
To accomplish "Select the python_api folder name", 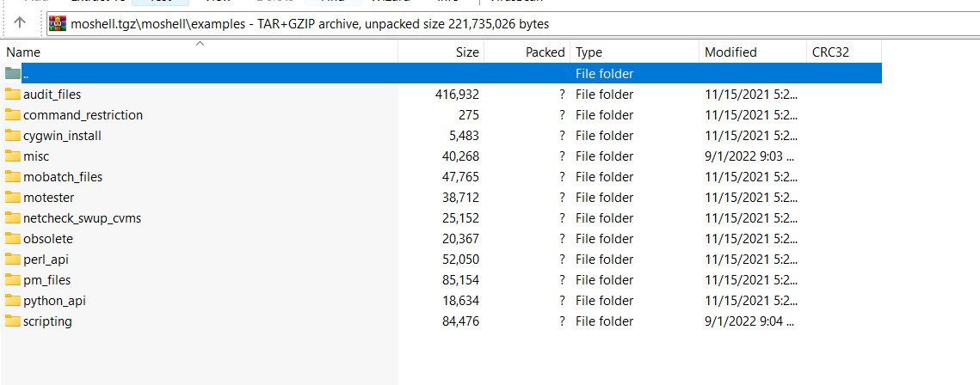I will 54,301.
